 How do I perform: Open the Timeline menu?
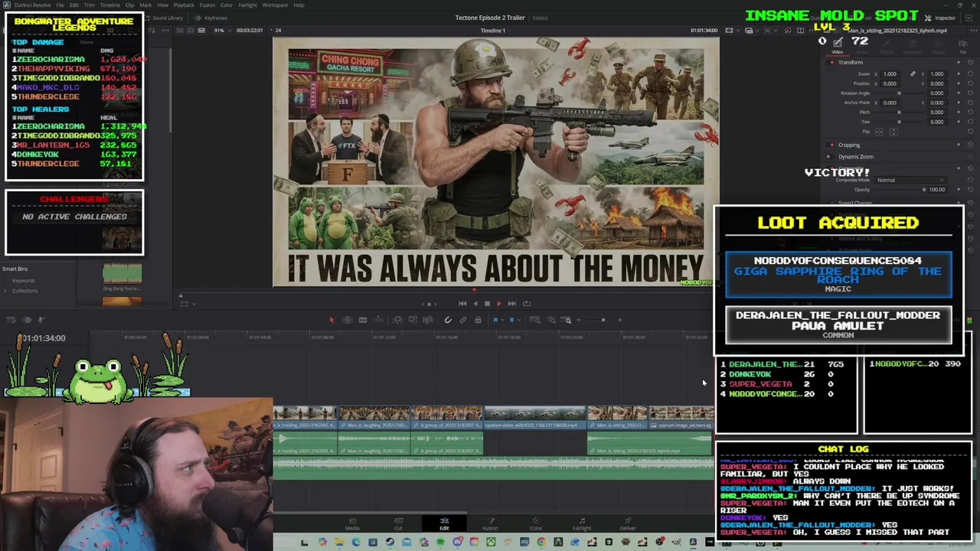tap(109, 5)
